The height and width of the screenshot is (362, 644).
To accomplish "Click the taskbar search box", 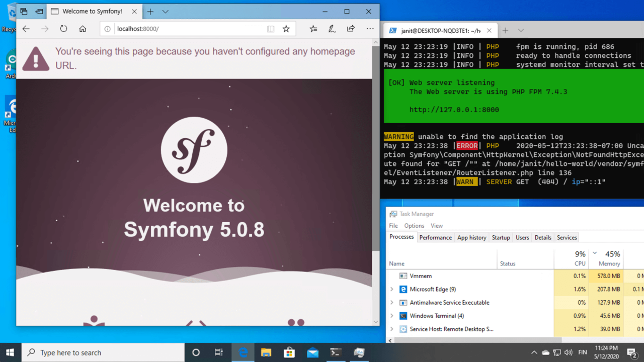I will coord(102,352).
